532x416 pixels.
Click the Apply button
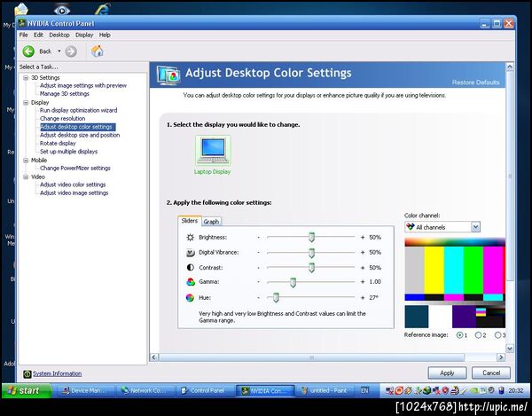pyautogui.click(x=447, y=373)
